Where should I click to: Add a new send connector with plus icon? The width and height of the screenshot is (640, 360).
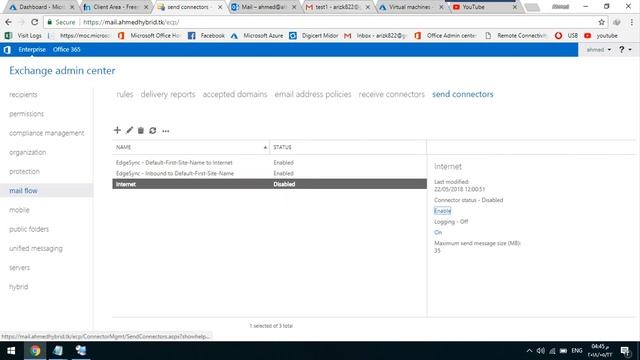pos(117,130)
